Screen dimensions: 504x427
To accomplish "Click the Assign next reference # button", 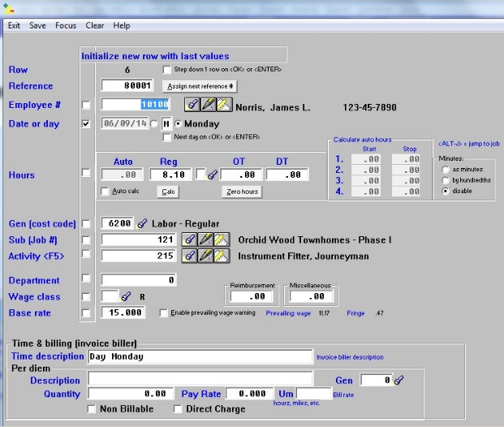I will click(200, 86).
